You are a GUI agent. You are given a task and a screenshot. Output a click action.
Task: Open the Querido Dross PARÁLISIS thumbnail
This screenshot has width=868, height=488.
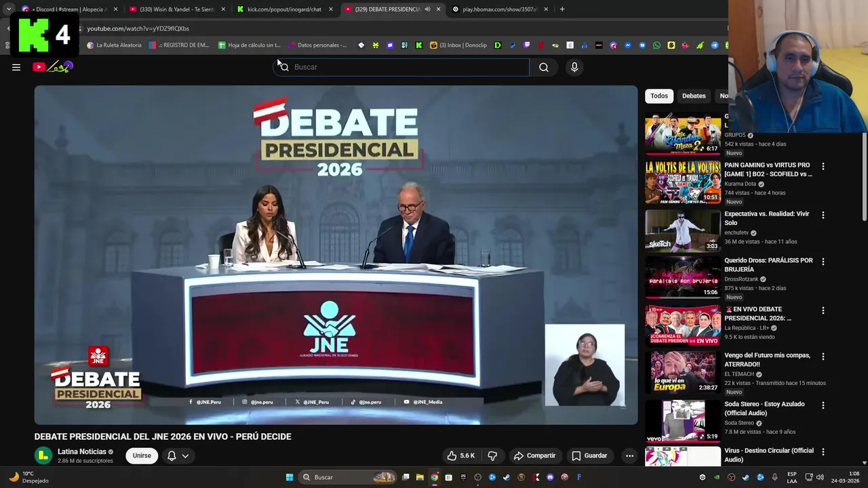[682, 277]
